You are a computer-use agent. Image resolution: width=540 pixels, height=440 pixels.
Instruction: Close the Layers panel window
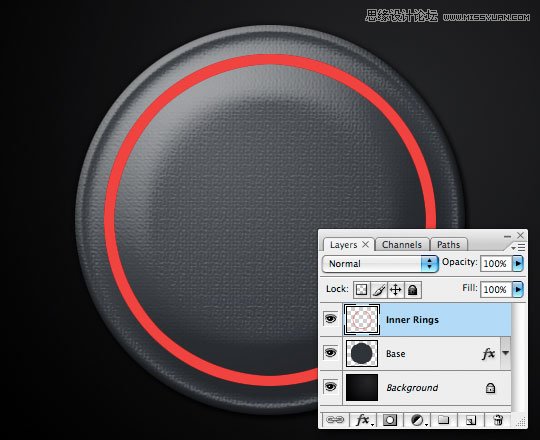[520, 235]
